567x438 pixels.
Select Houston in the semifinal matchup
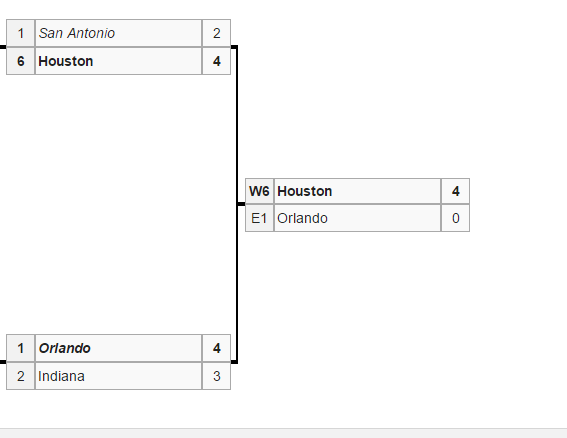(118, 61)
